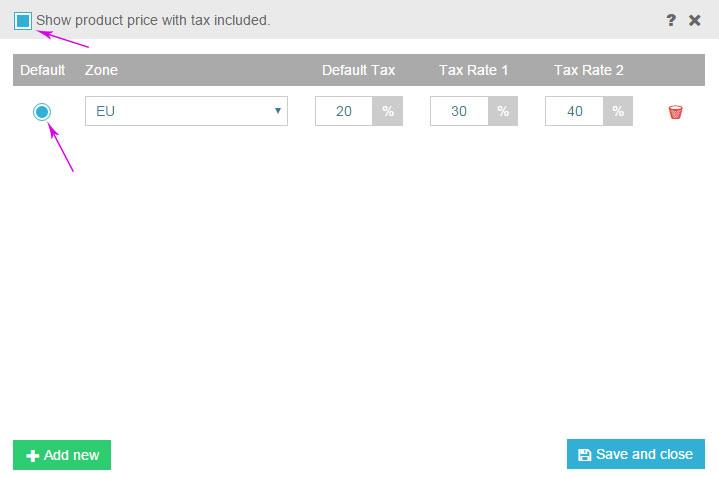Click the Tax Rate 1 field with 30
Viewport: 719px width, 478px height.
click(x=459, y=111)
